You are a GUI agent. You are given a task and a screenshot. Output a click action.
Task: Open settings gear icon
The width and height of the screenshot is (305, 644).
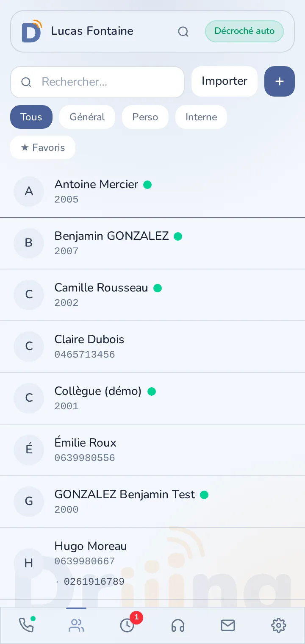pyautogui.click(x=278, y=625)
